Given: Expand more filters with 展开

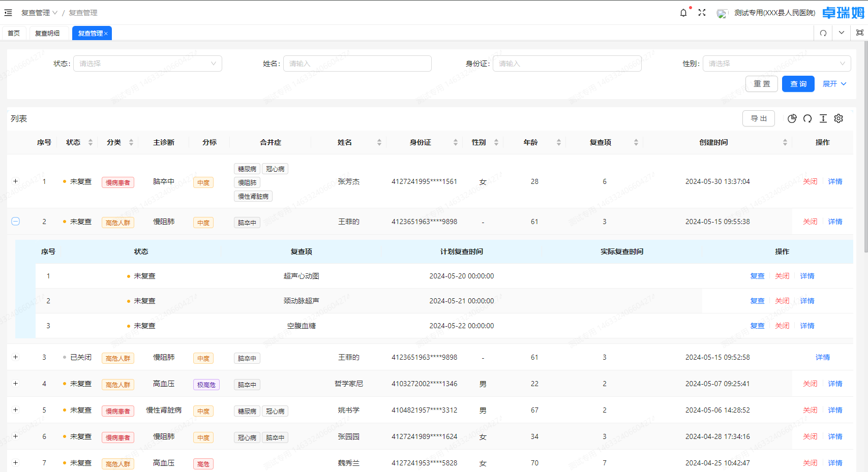Looking at the screenshot, I should (x=834, y=84).
